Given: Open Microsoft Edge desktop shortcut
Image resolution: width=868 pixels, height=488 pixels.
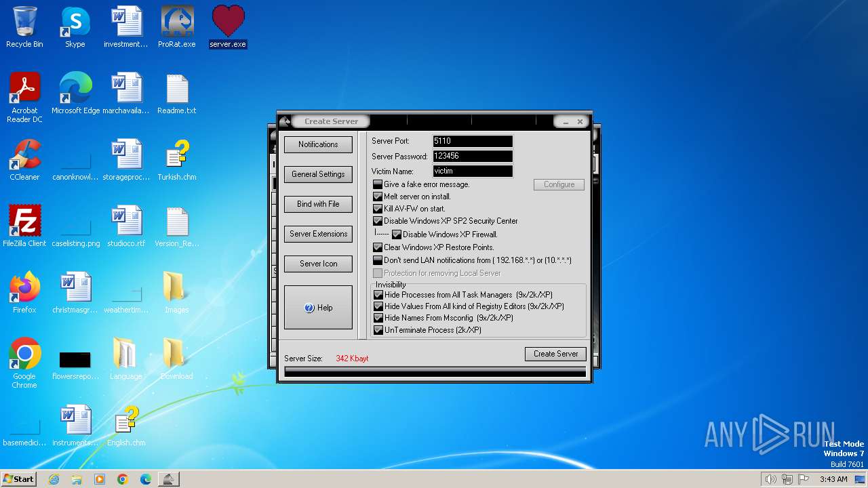Looking at the screenshot, I should (75, 94).
